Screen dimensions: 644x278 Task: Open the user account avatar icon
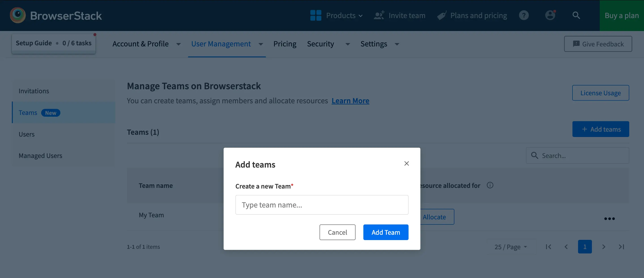click(550, 15)
